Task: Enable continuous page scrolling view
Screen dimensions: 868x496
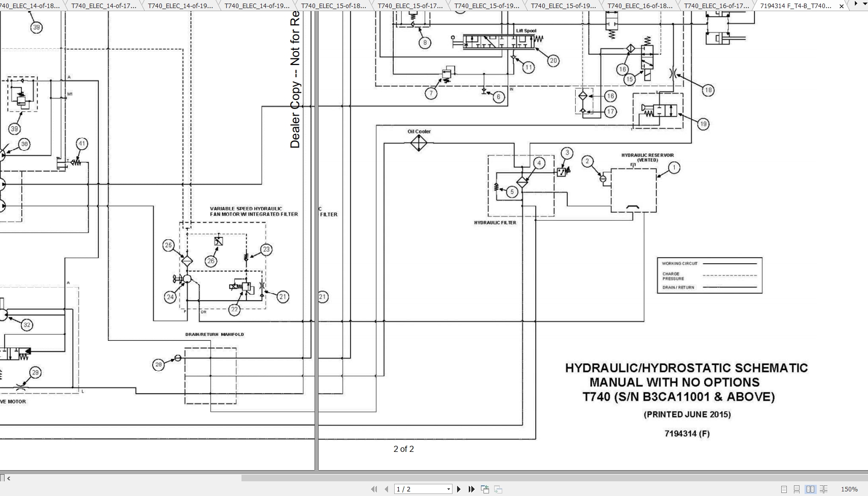Action: 797,489
